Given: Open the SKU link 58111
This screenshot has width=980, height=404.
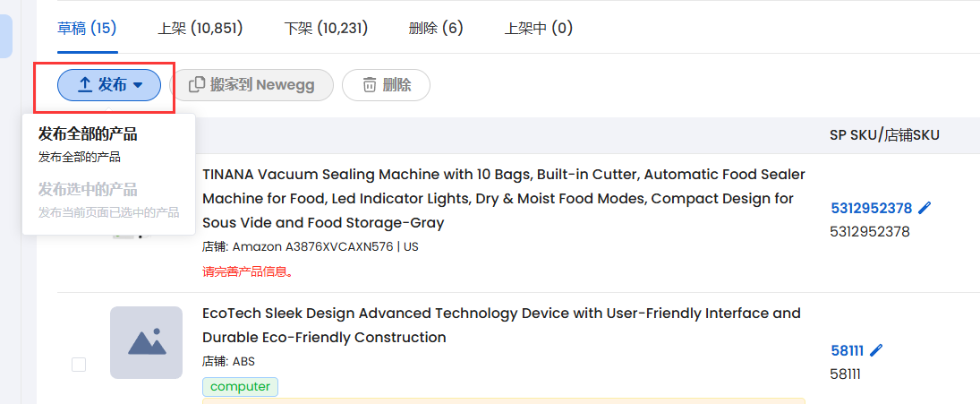Looking at the screenshot, I should pyautogui.click(x=847, y=350).
